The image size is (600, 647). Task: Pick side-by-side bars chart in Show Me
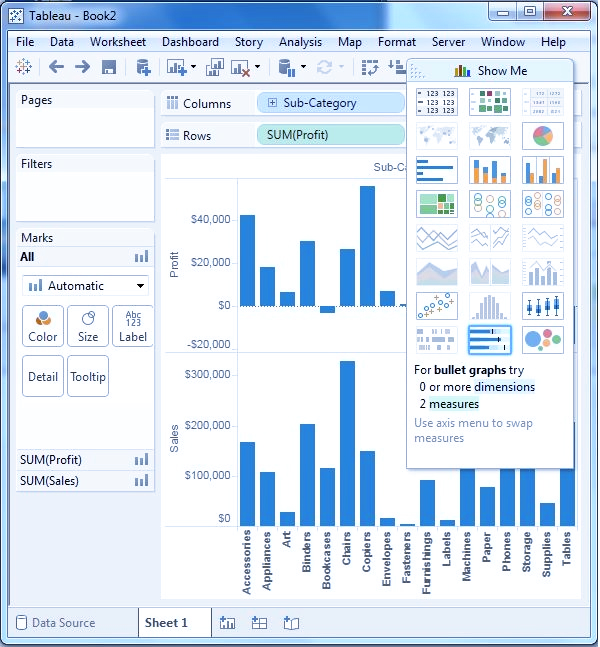(x=543, y=170)
